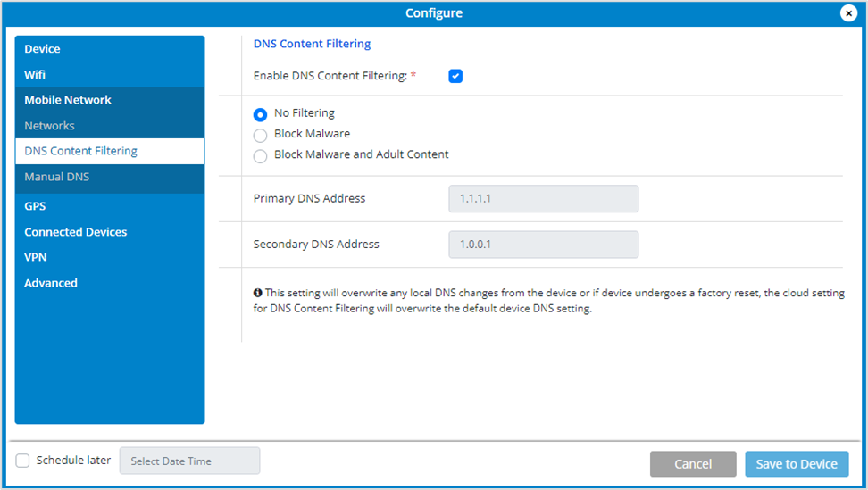Click the info icon beside overwrite notice
Image resolution: width=868 pixels, height=490 pixels.
[257, 293]
